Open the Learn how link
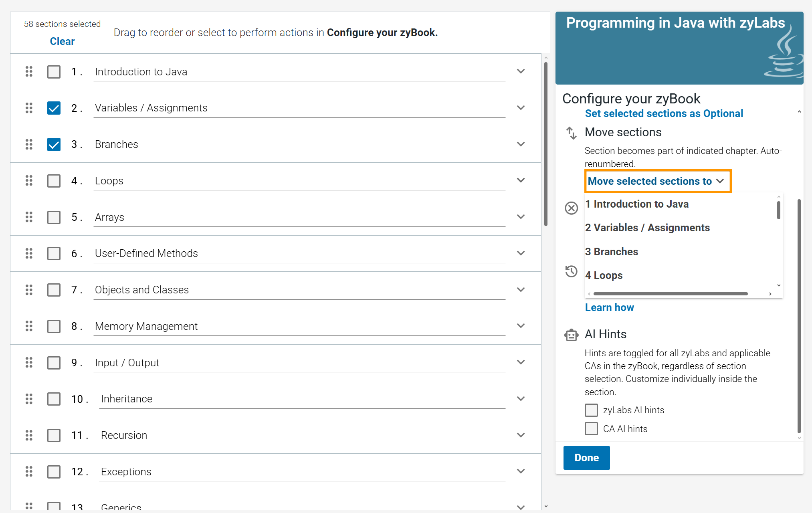The height and width of the screenshot is (513, 812). 609,307
